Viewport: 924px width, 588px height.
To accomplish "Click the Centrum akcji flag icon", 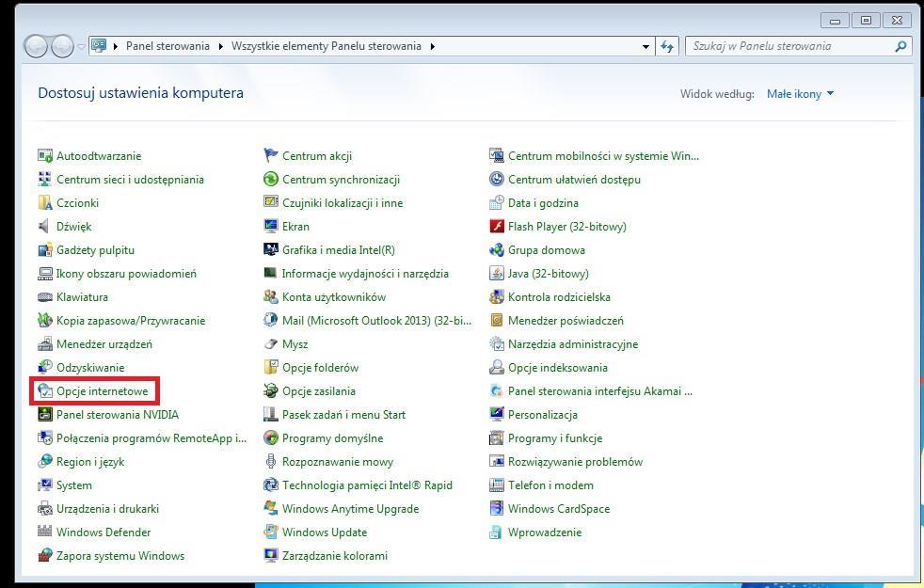I will [x=270, y=156].
